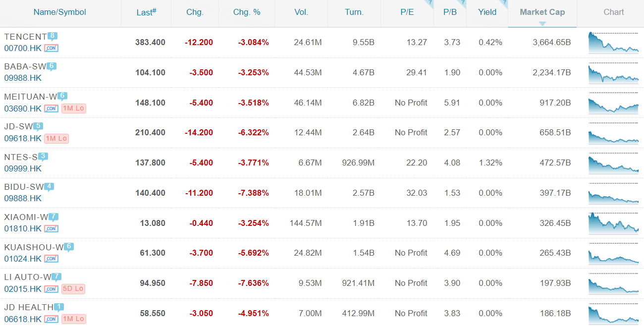Open the 09988.HK stock symbol link
The width and height of the screenshot is (644, 328).
coord(23,78)
